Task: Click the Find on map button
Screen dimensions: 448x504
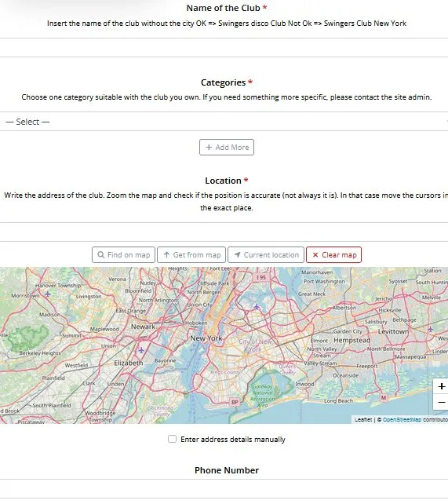Action: coord(124,255)
